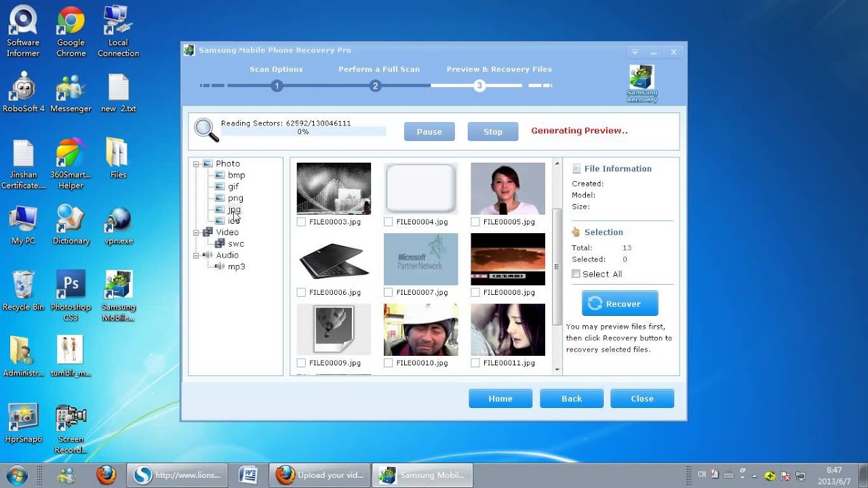Collapse the Video tree node
This screenshot has width=868, height=488.
tap(197, 232)
